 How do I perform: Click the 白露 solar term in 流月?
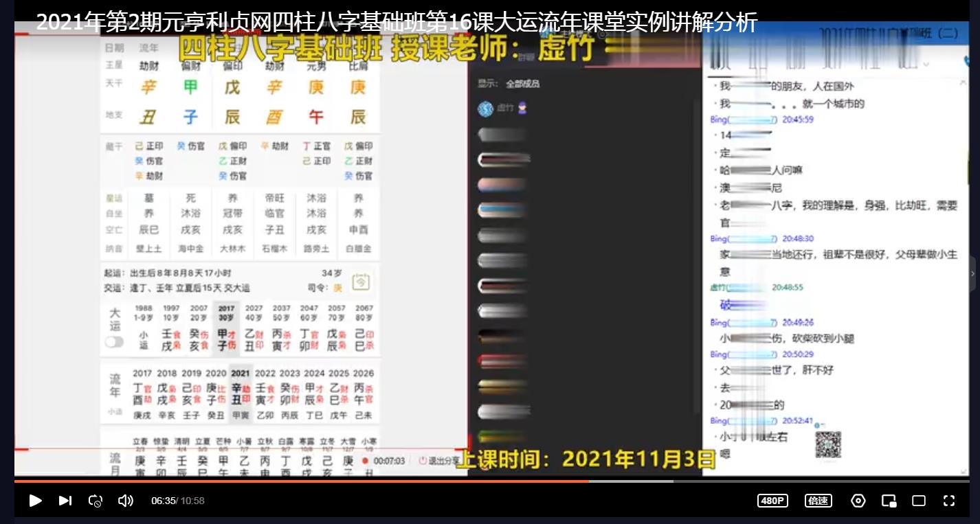click(x=286, y=442)
